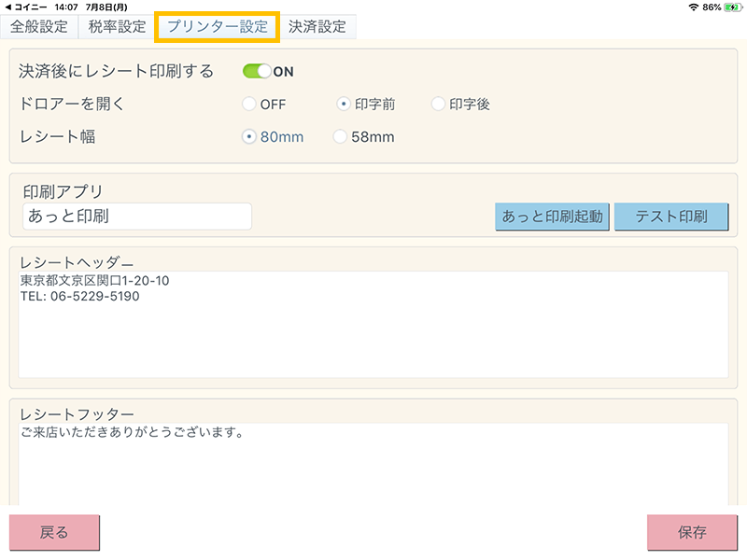Select 印字後 drawer option
The width and height of the screenshot is (747, 560).
tap(438, 104)
